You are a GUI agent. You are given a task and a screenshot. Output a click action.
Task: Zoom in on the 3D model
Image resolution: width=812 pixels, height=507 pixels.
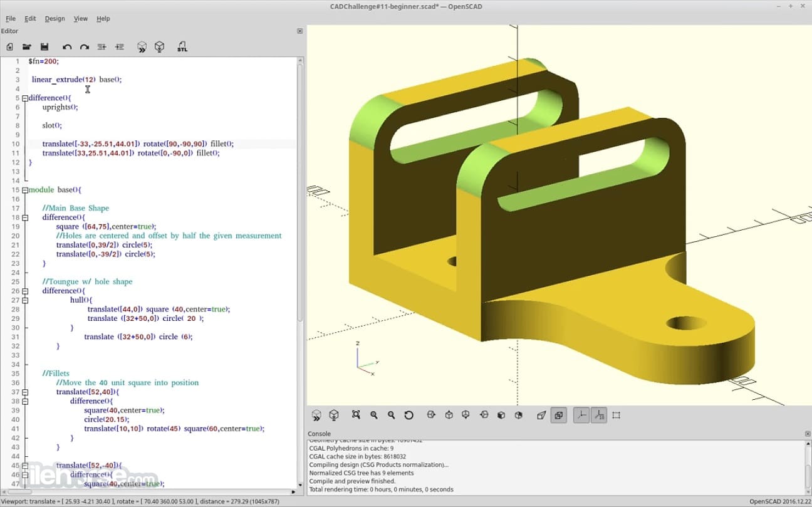pos(374,415)
